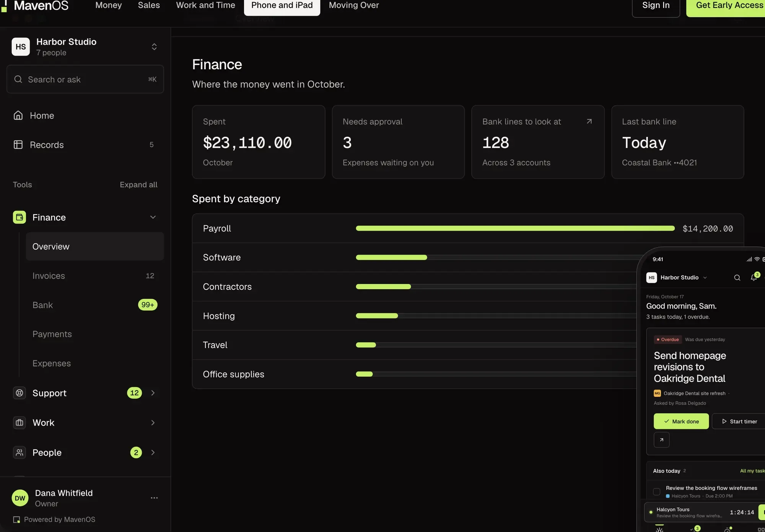Tap the phone search magnifier icon
This screenshot has width=765, height=532.
(x=737, y=278)
